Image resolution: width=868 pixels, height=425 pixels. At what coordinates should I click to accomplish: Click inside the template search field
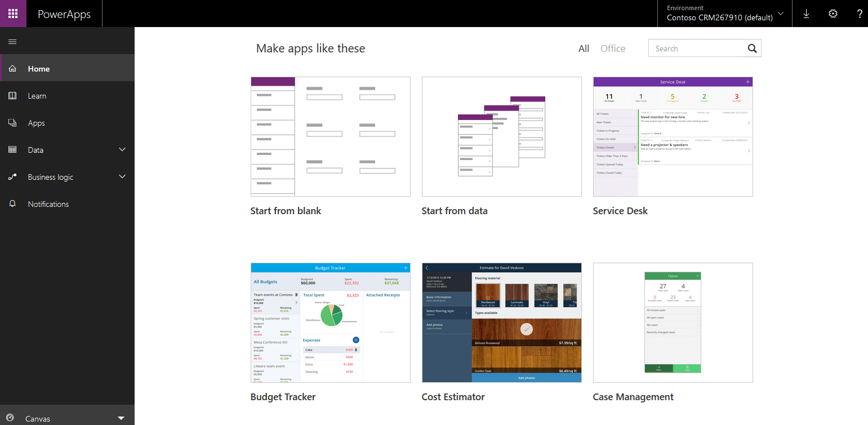(x=698, y=48)
